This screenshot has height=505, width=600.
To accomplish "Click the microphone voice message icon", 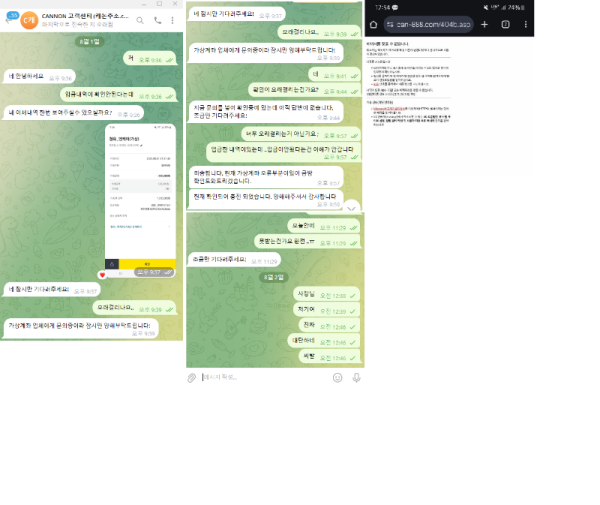I will point(356,377).
